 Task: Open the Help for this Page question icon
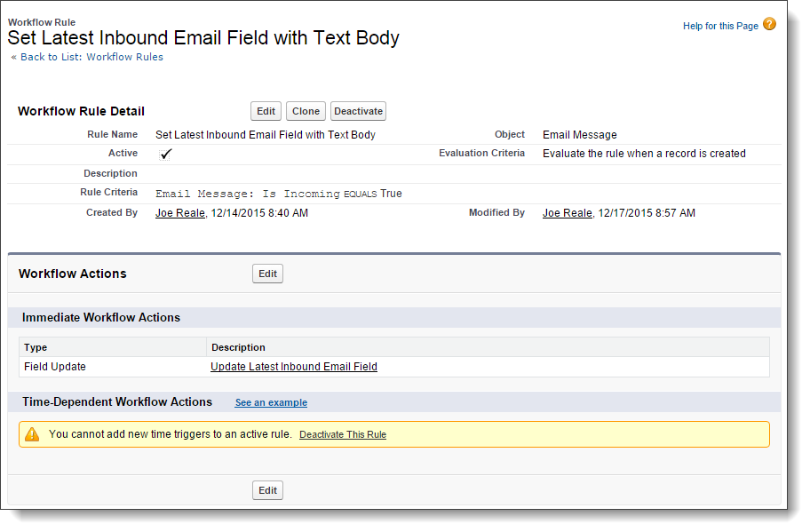[x=769, y=24]
